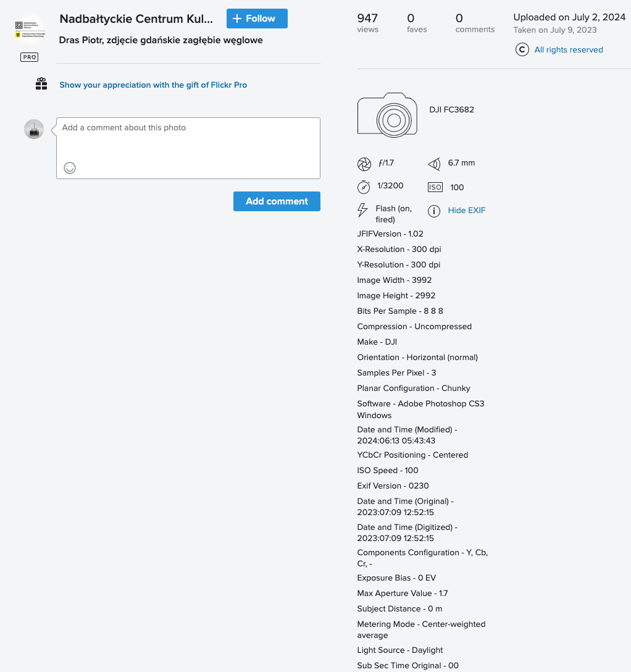Click the info circle icon beside Hide EXIF
The image size is (631, 672).
(x=435, y=211)
